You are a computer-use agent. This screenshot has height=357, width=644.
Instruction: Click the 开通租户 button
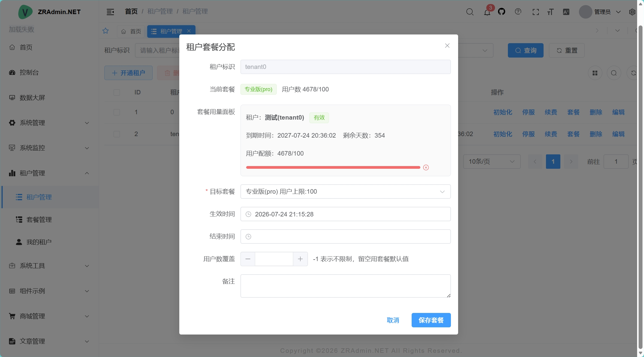click(x=128, y=73)
